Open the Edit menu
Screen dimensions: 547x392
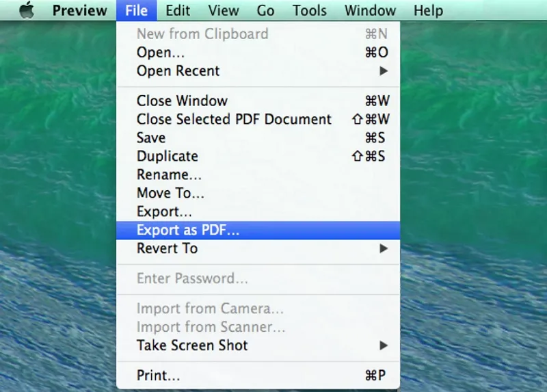(178, 10)
